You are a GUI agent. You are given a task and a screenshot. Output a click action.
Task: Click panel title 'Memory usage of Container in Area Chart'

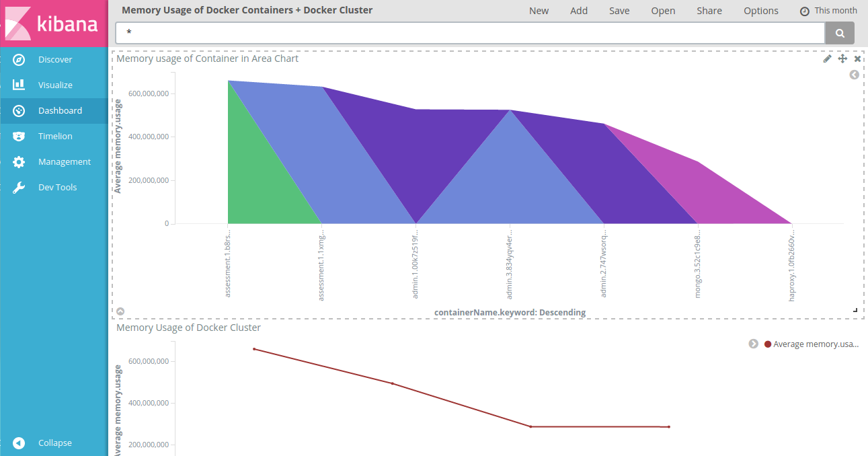click(208, 59)
